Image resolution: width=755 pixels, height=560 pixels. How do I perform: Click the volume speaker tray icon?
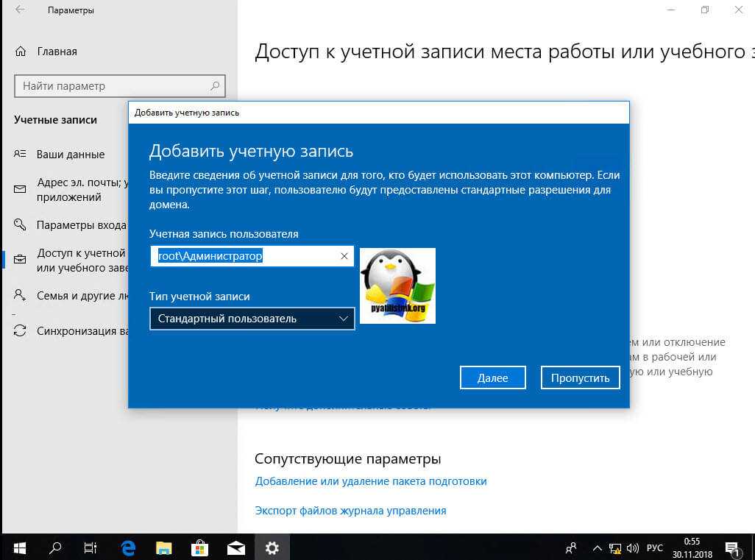coord(633,548)
